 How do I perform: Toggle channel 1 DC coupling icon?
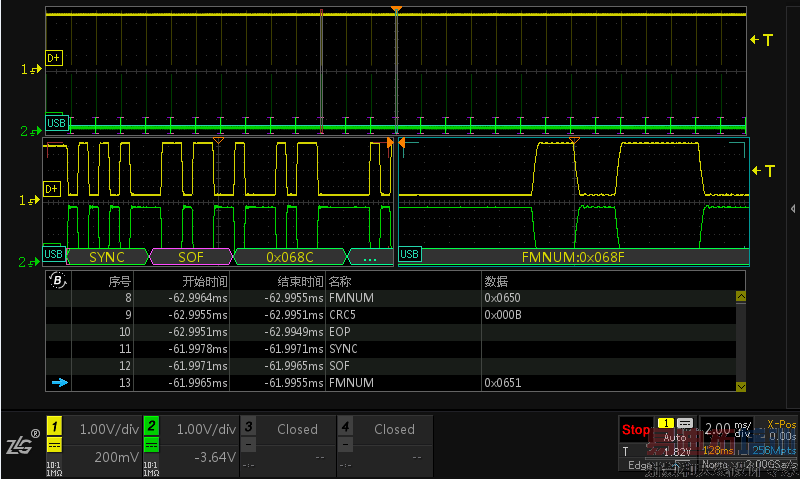54,445
